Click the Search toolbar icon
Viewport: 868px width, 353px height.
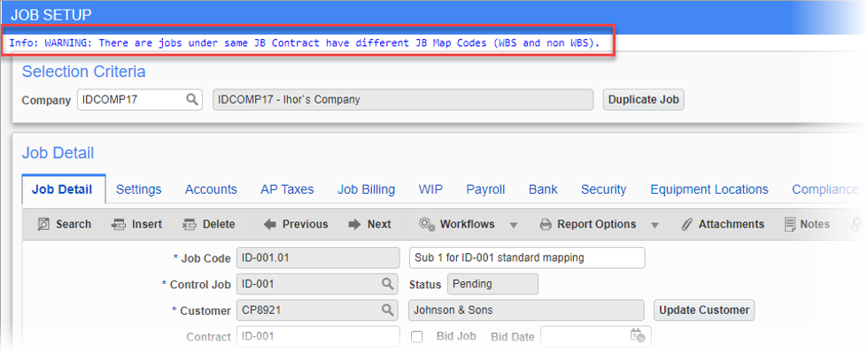tap(43, 225)
